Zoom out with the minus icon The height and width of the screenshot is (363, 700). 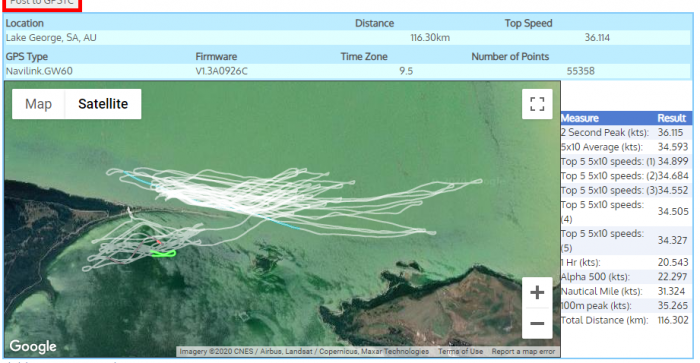pyautogui.click(x=537, y=323)
